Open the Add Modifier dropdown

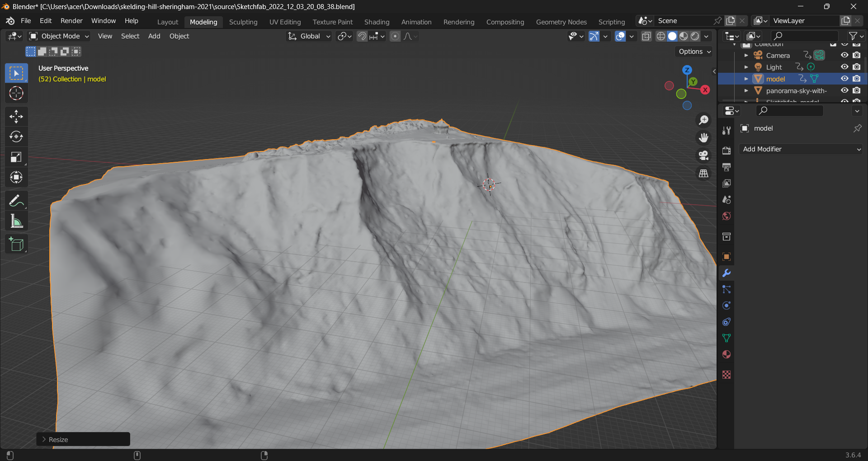801,149
